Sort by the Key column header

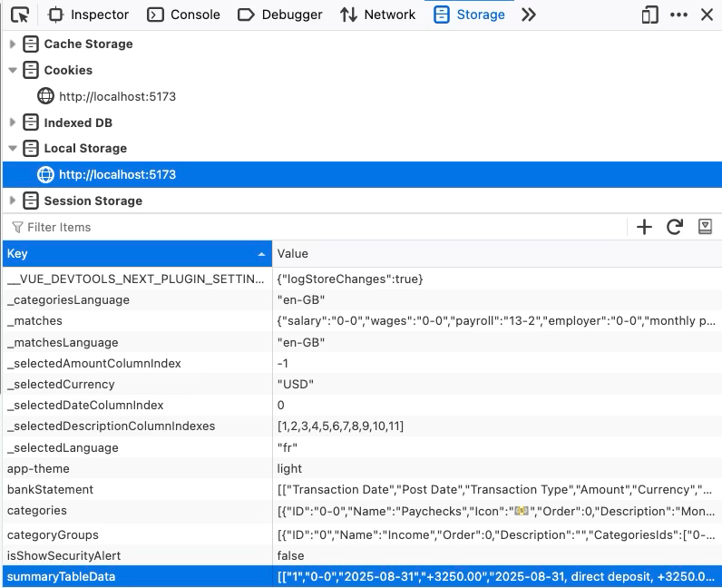click(136, 254)
